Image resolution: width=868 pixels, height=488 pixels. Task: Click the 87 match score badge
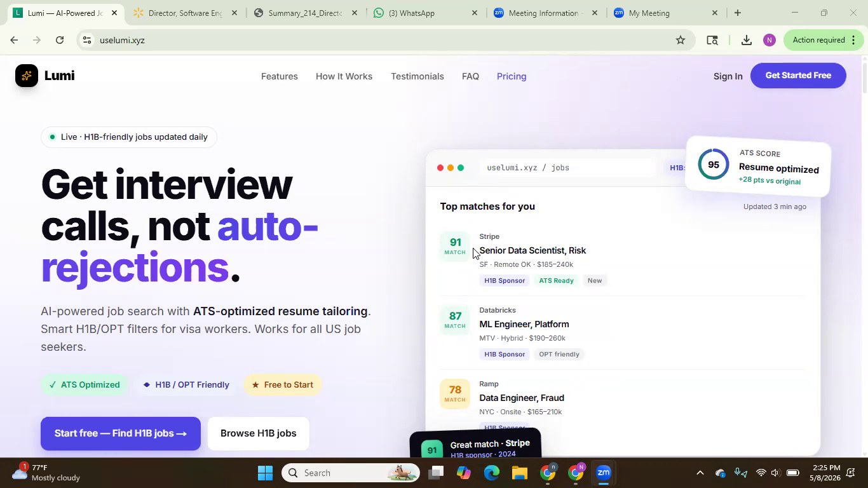click(x=455, y=320)
